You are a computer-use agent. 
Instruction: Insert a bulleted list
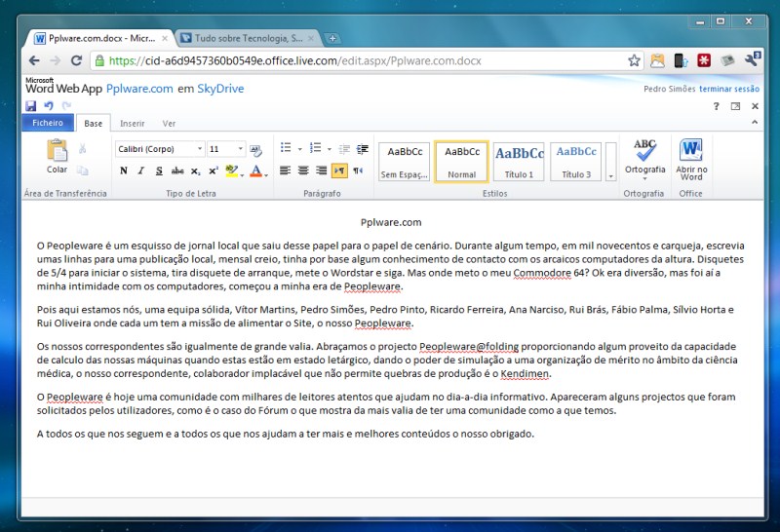click(286, 148)
